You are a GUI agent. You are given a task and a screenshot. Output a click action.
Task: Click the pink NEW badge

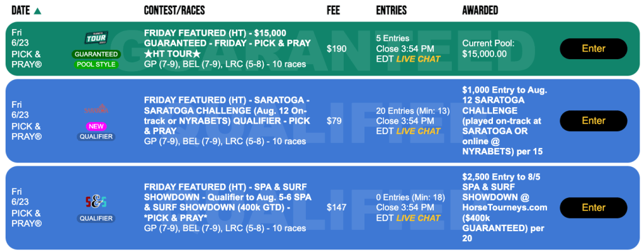96,126
